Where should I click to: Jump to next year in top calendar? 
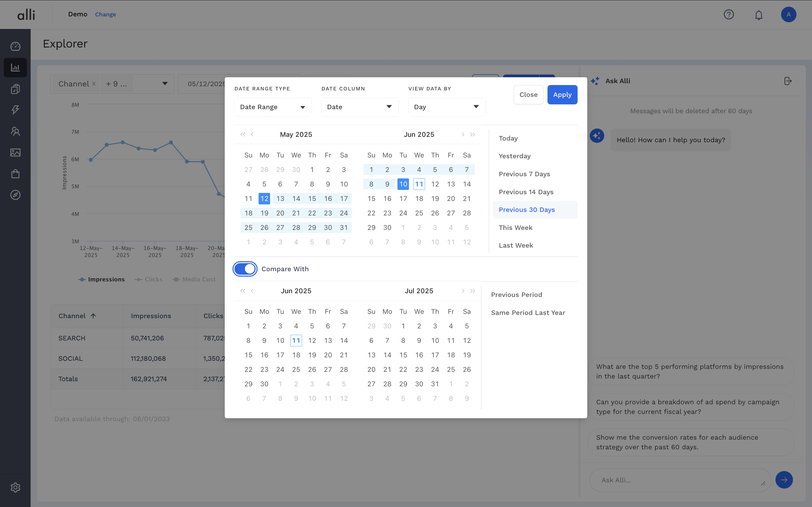(472, 134)
